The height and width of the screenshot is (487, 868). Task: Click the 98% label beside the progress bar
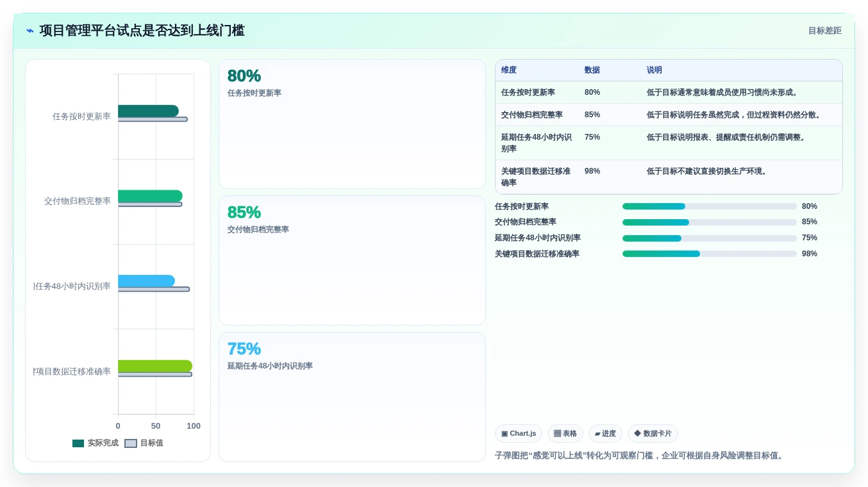pyautogui.click(x=810, y=254)
